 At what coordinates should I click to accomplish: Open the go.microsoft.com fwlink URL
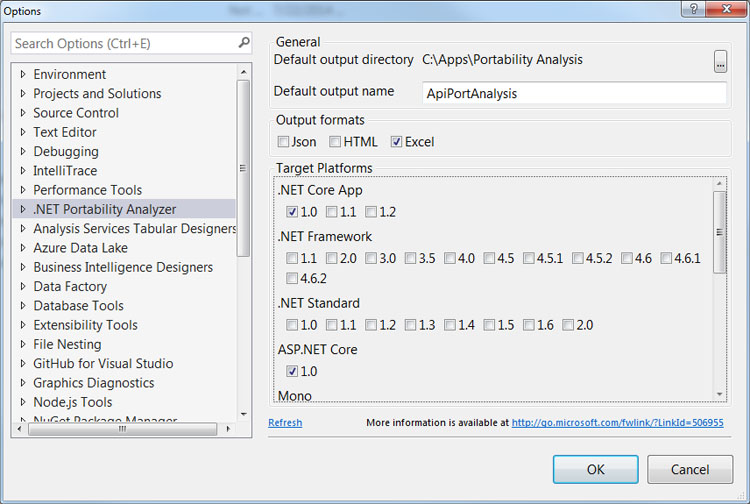click(x=618, y=423)
